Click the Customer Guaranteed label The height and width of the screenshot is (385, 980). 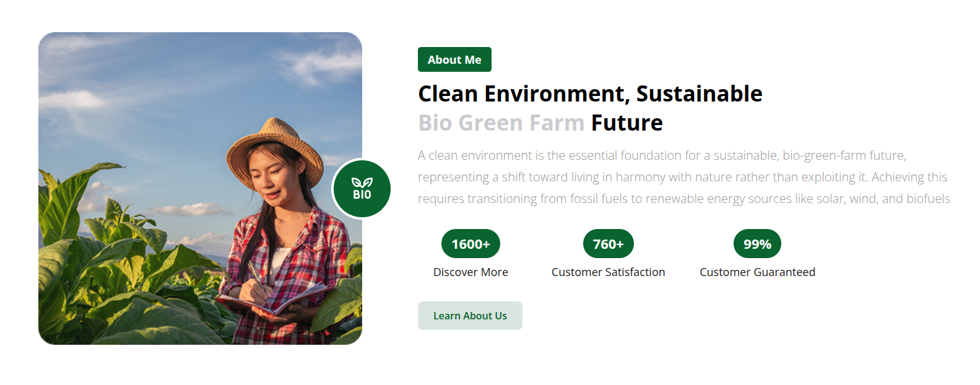(757, 272)
